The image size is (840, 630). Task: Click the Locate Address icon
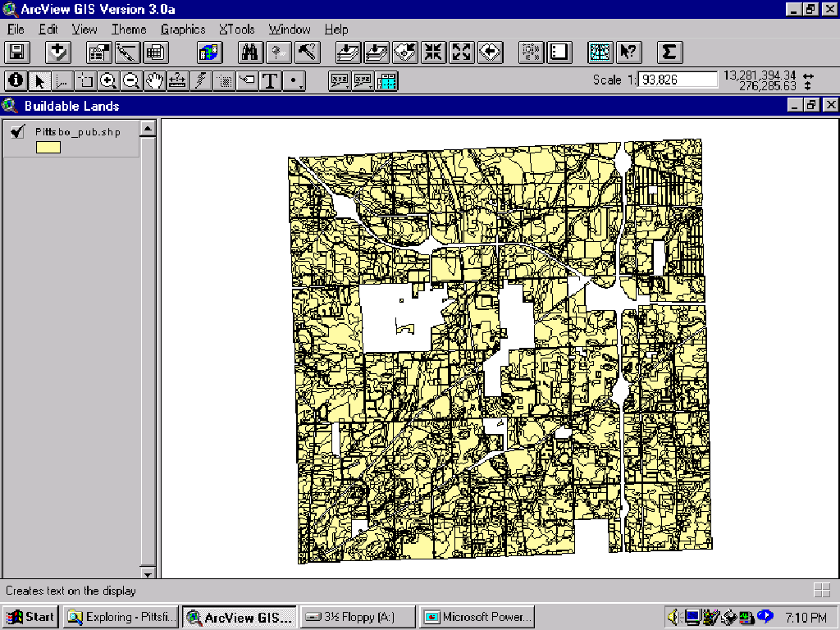279,52
